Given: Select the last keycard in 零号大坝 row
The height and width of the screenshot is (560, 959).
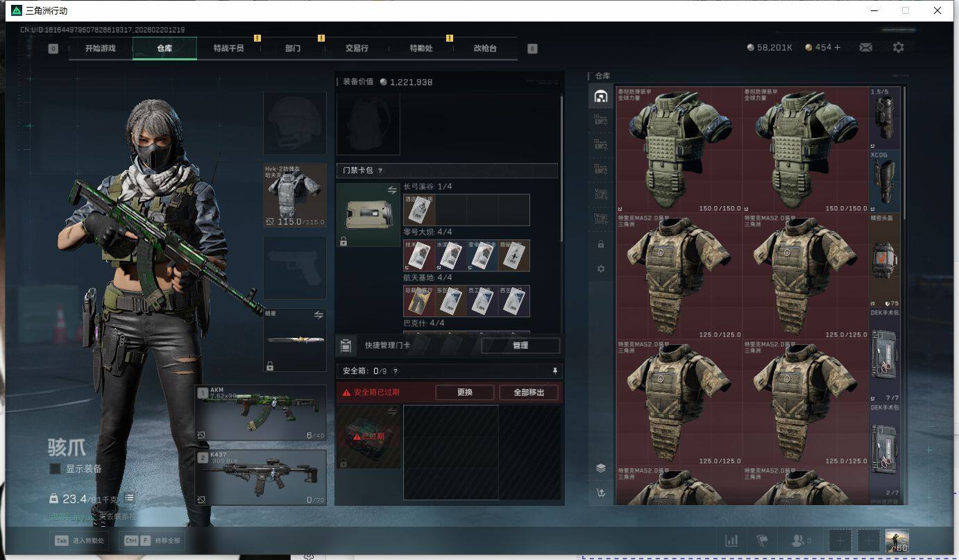Looking at the screenshot, I should pyautogui.click(x=514, y=255).
